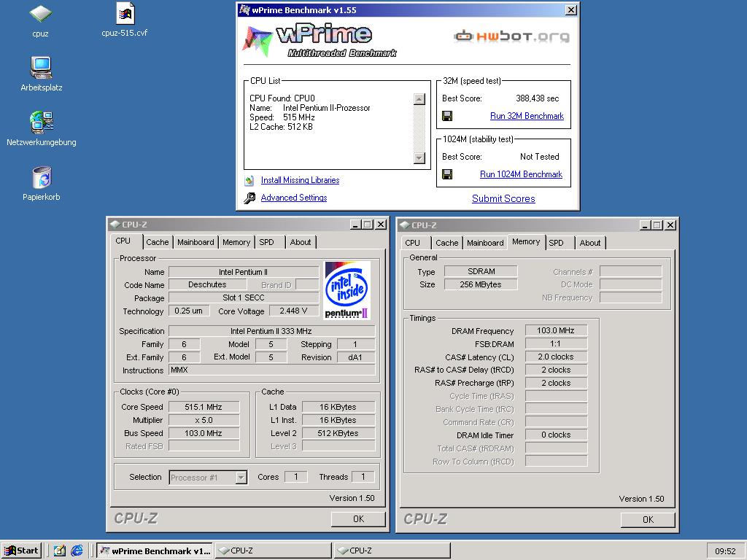
Task: Click the Best Score 388.438 sec text
Action: (x=538, y=98)
